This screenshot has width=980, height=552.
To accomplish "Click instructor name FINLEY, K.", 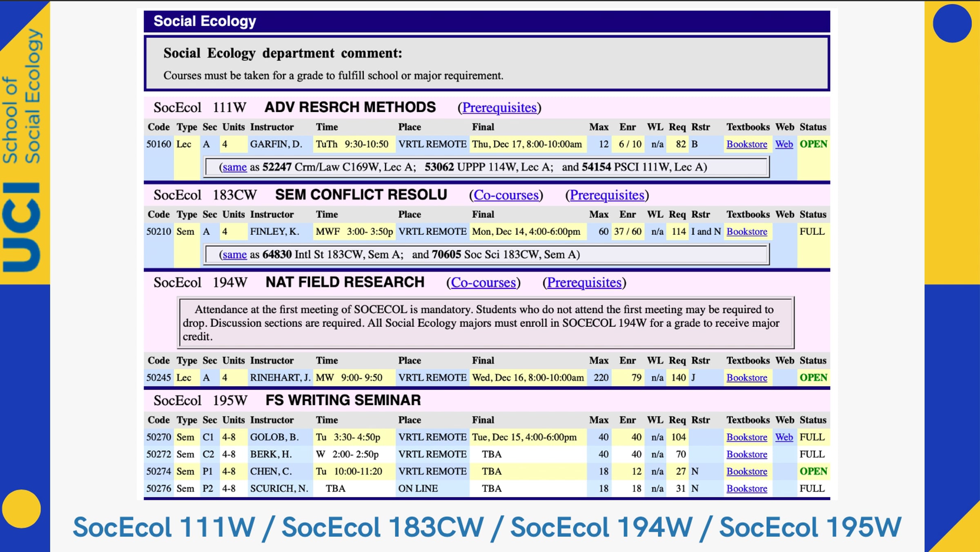I will pyautogui.click(x=274, y=231).
